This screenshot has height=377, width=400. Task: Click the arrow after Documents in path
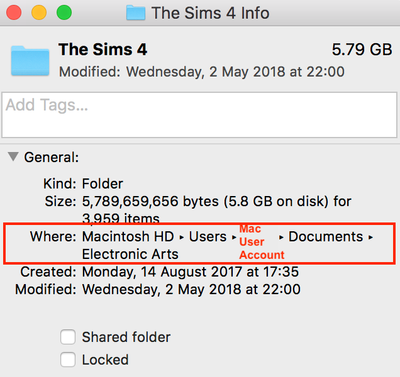(x=370, y=237)
